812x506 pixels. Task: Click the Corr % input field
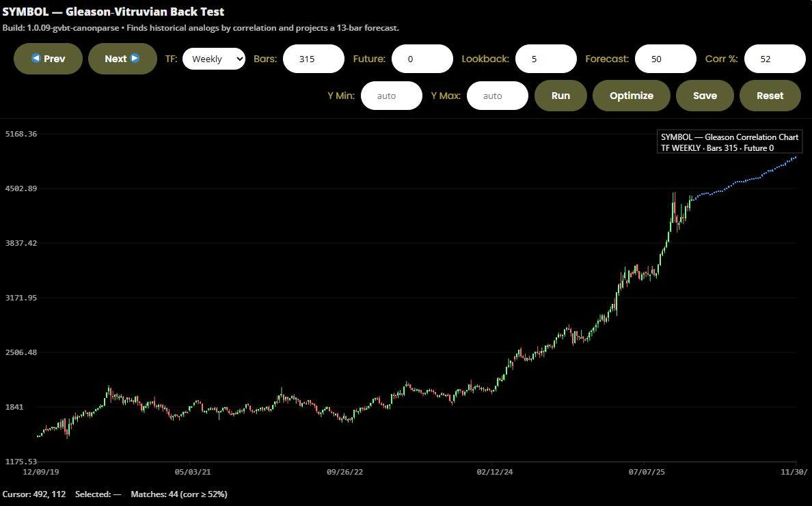(x=774, y=59)
